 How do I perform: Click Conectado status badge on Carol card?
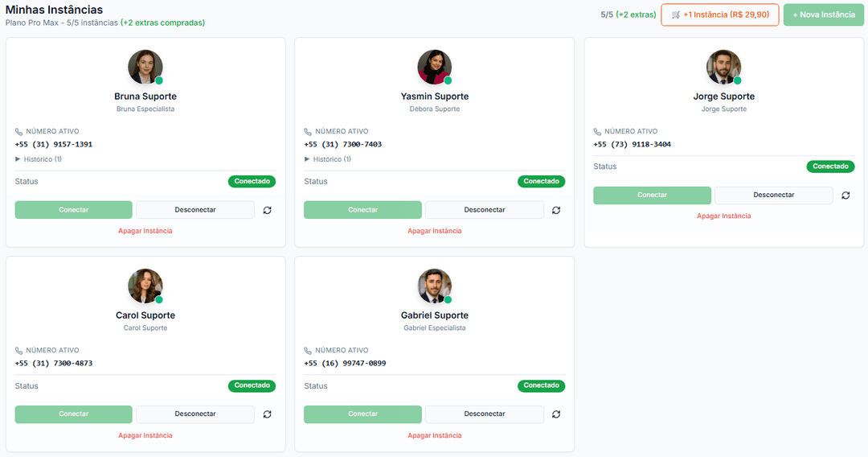[252, 386]
